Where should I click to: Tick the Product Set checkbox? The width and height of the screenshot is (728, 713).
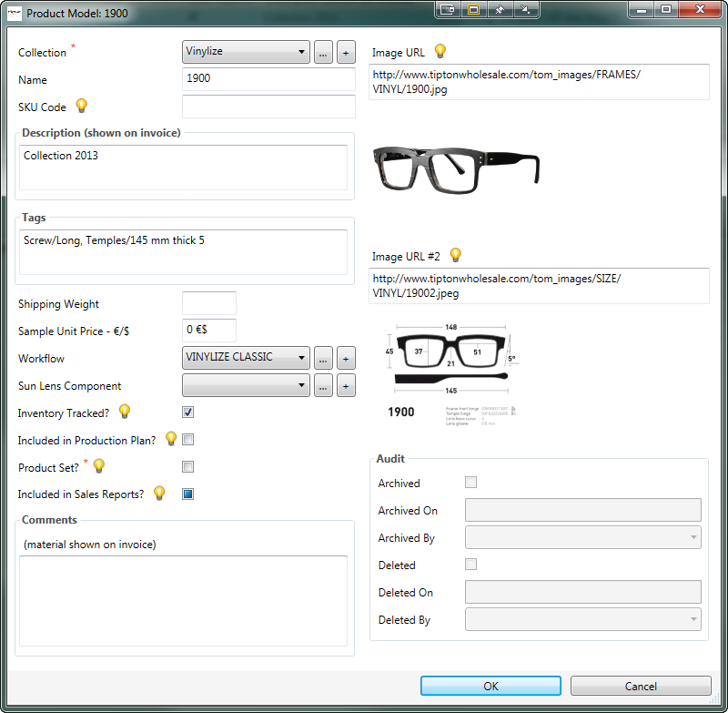pos(187,467)
